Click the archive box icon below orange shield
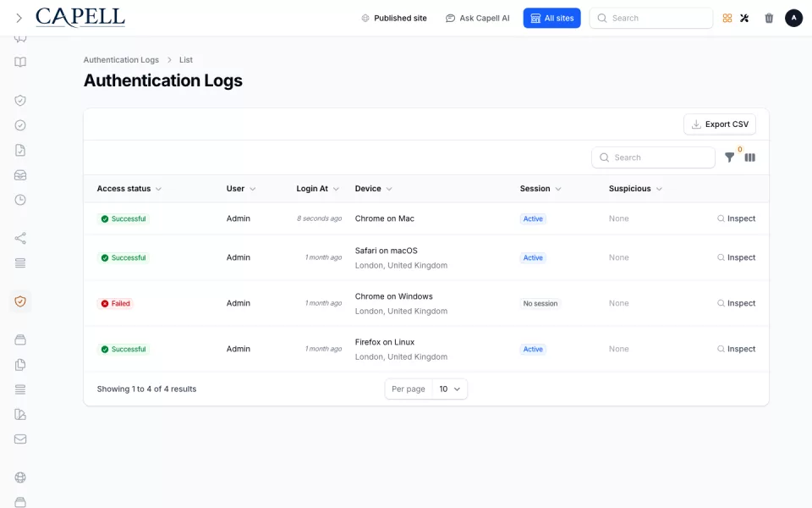 click(20, 340)
